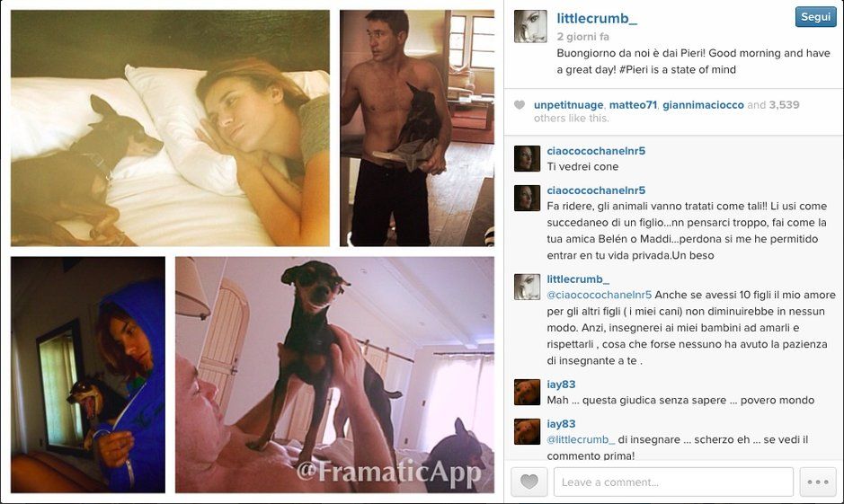The height and width of the screenshot is (504, 844).
Task: Click inside the 'Leave a comment...' field
Action: click(x=673, y=482)
